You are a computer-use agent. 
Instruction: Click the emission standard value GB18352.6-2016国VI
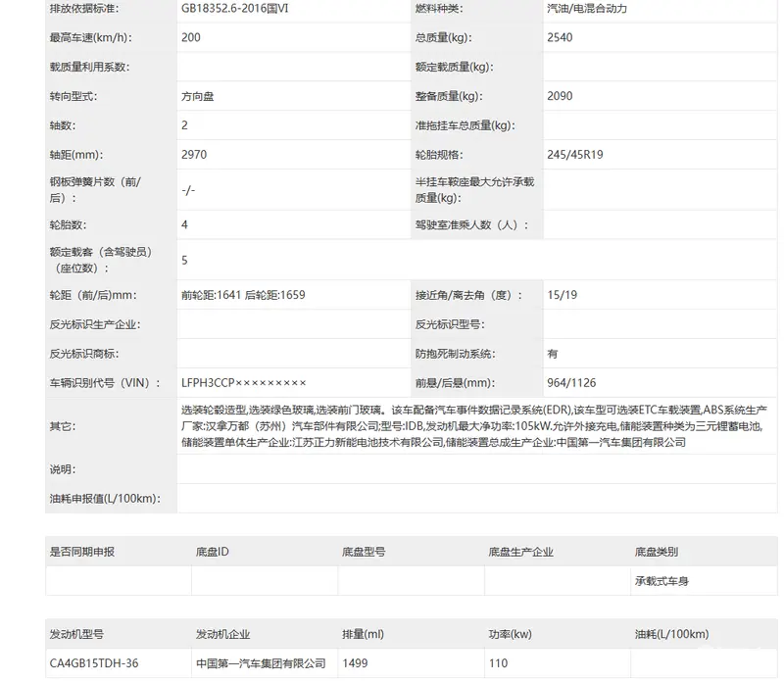click(235, 9)
